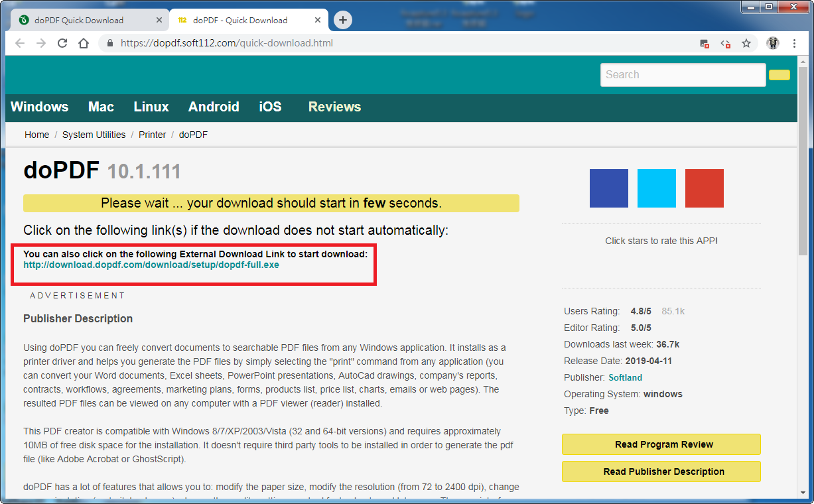Viewport: 814px width, 504px height.
Task: Click the 'Editor Rating: 5.0/5' text
Action: coord(608,328)
